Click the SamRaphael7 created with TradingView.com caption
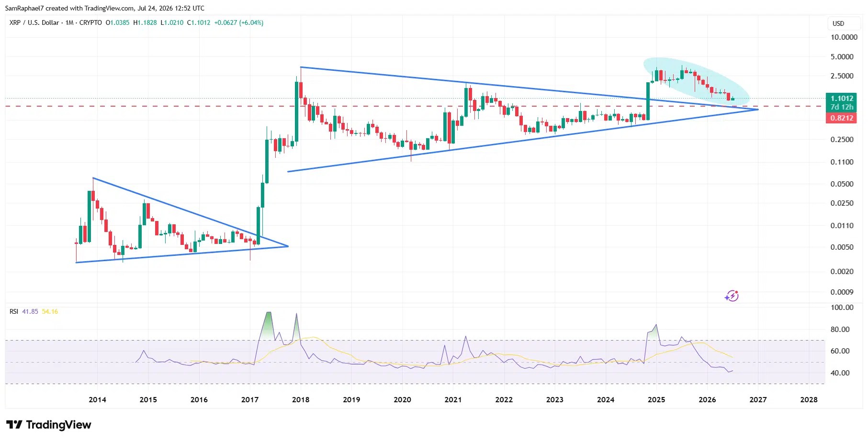The image size is (868, 441). pyautogui.click(x=105, y=8)
